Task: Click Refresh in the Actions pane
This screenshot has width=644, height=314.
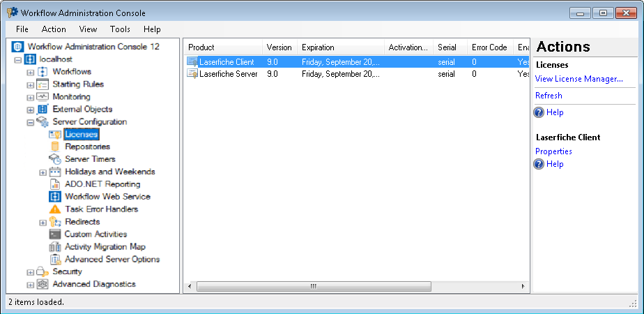Action: tap(549, 96)
